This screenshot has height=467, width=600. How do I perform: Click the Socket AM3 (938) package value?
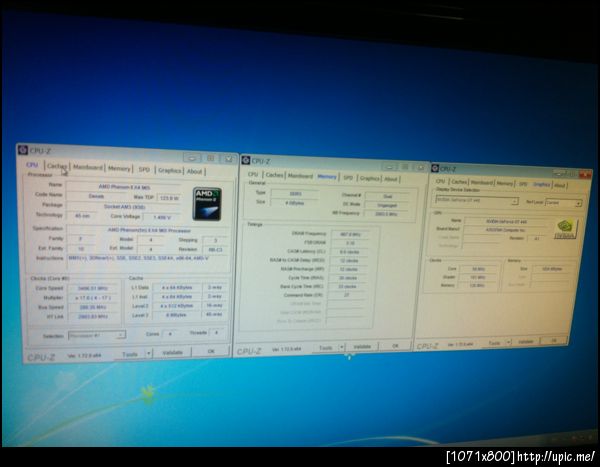point(124,206)
